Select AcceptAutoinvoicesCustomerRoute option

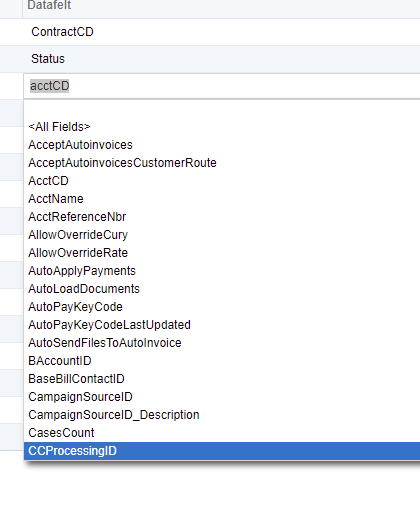pyautogui.click(x=222, y=163)
